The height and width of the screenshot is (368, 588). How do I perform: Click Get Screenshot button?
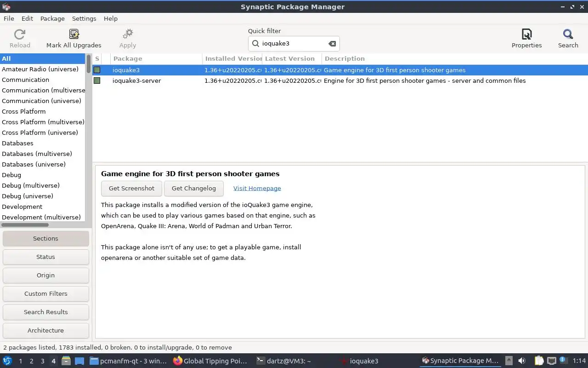click(131, 188)
